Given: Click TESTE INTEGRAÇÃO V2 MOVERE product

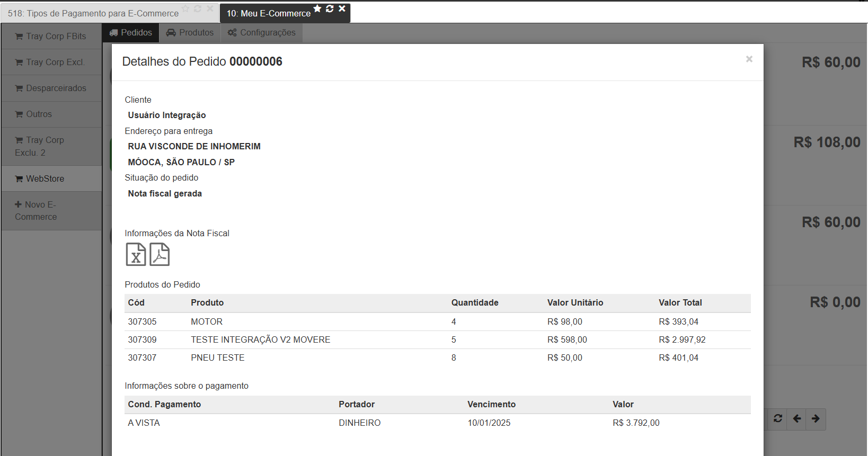Looking at the screenshot, I should pos(261,339).
